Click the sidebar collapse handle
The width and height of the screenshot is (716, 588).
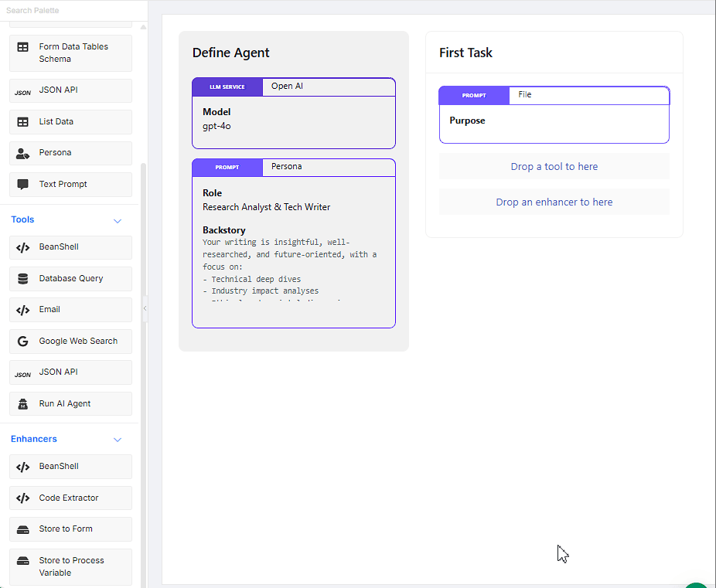pyautogui.click(x=145, y=309)
